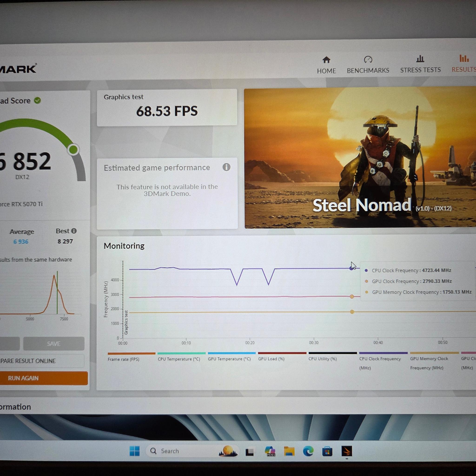Screen dimensions: 476x476
Task: Click the stress tests bar-chart icon
Action: 420,59
